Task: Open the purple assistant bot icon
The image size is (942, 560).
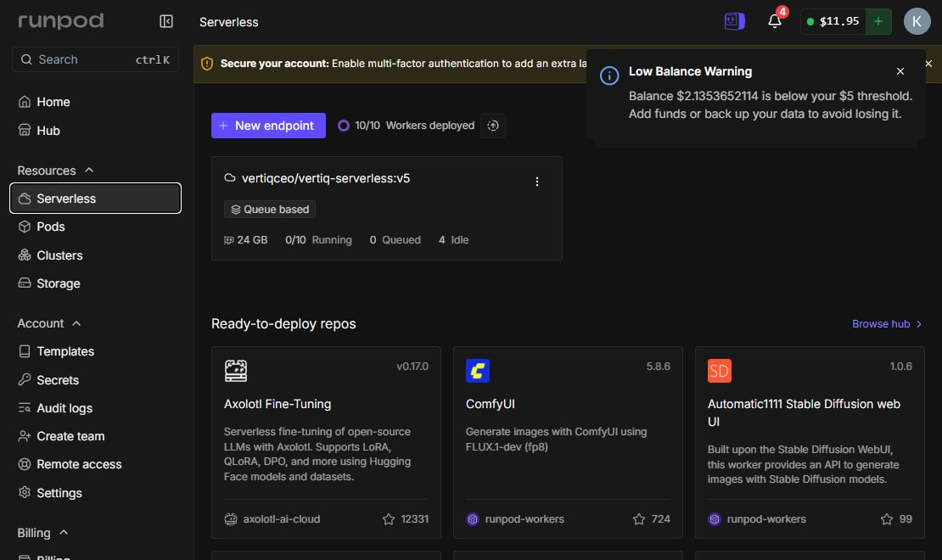Action: (734, 21)
